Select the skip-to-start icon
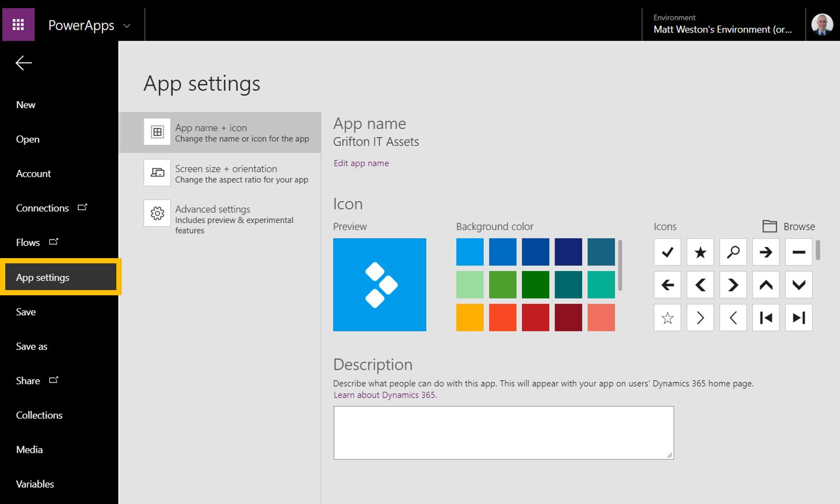The image size is (840, 504). [766, 318]
